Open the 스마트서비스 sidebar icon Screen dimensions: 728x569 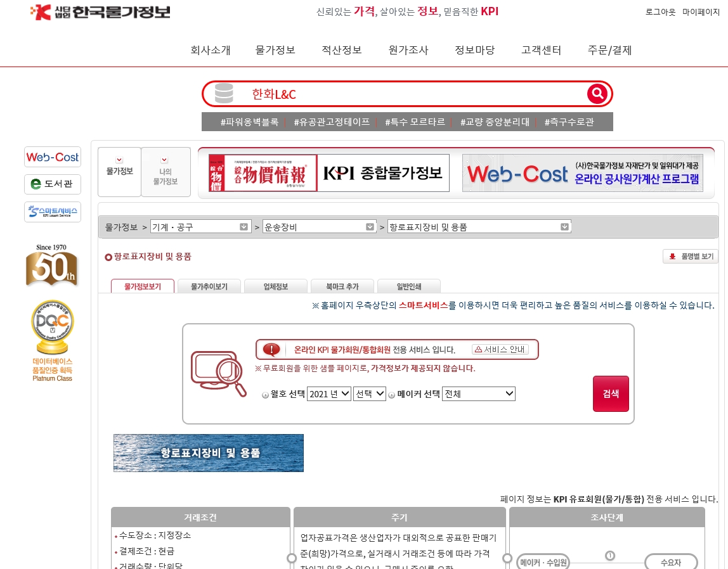[x=53, y=212]
